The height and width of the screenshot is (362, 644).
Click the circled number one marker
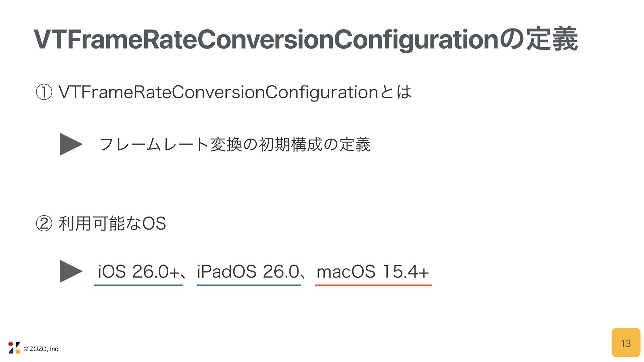point(44,92)
